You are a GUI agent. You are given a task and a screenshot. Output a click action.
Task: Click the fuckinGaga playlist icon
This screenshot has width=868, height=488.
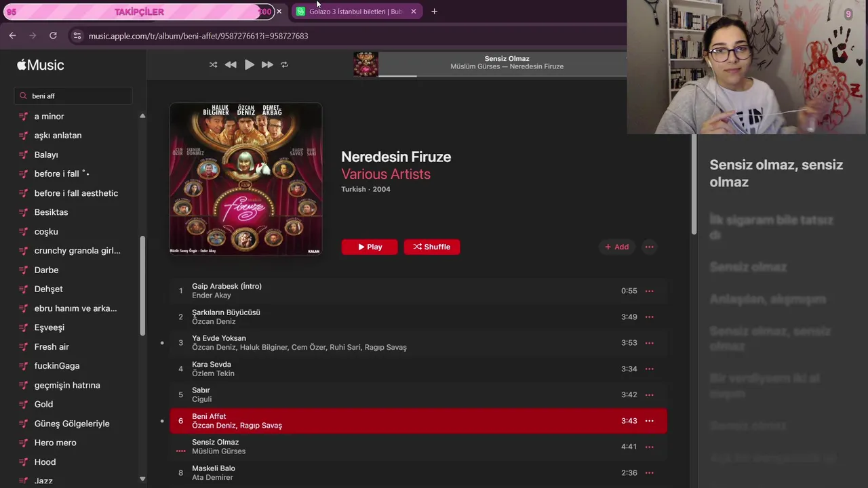click(x=24, y=366)
